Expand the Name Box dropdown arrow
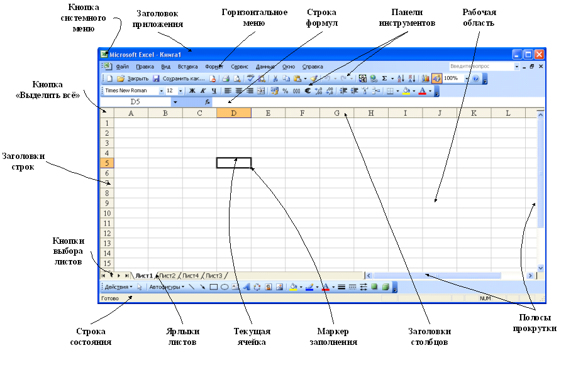 [x=175, y=102]
